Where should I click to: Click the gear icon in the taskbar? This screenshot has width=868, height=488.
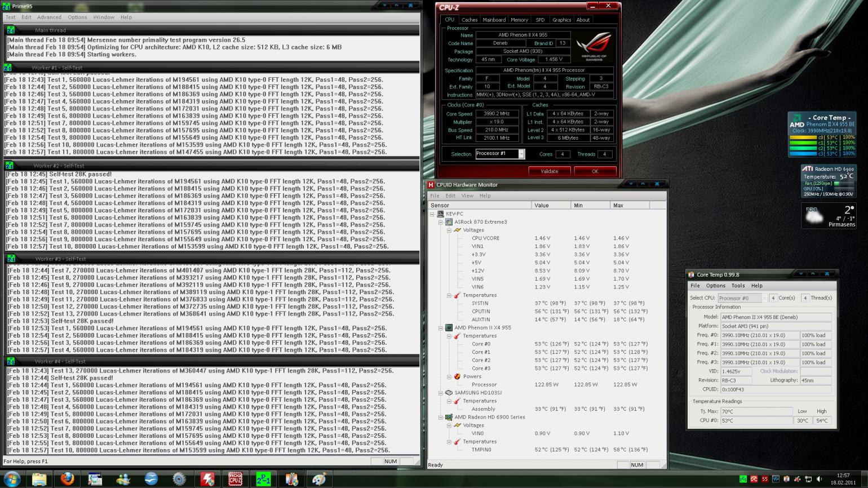[179, 479]
